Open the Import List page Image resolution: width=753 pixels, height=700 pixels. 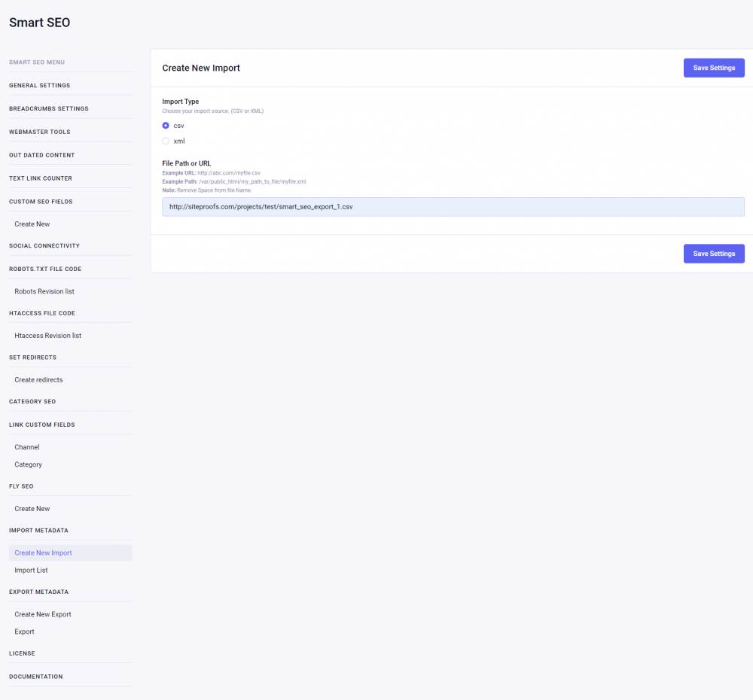coord(31,571)
